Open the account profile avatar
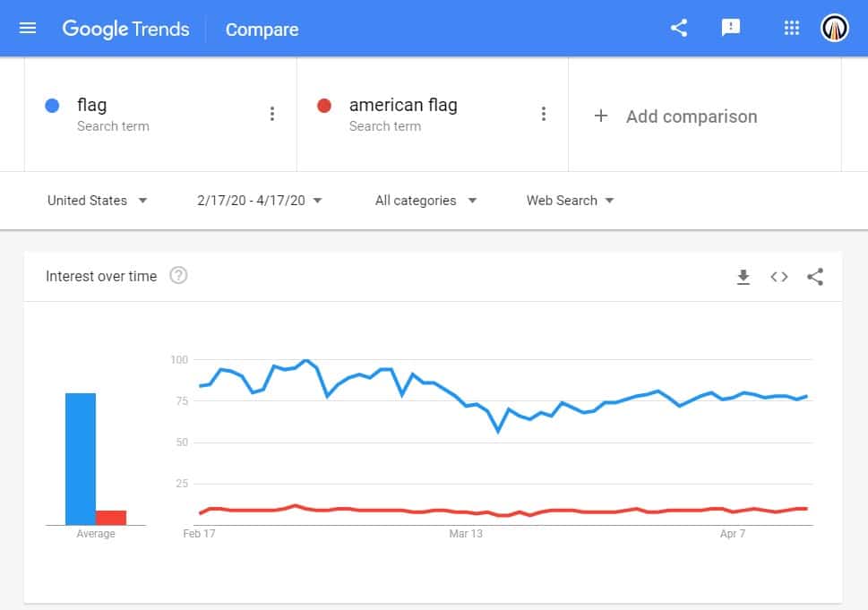Image resolution: width=868 pixels, height=610 pixels. click(834, 29)
